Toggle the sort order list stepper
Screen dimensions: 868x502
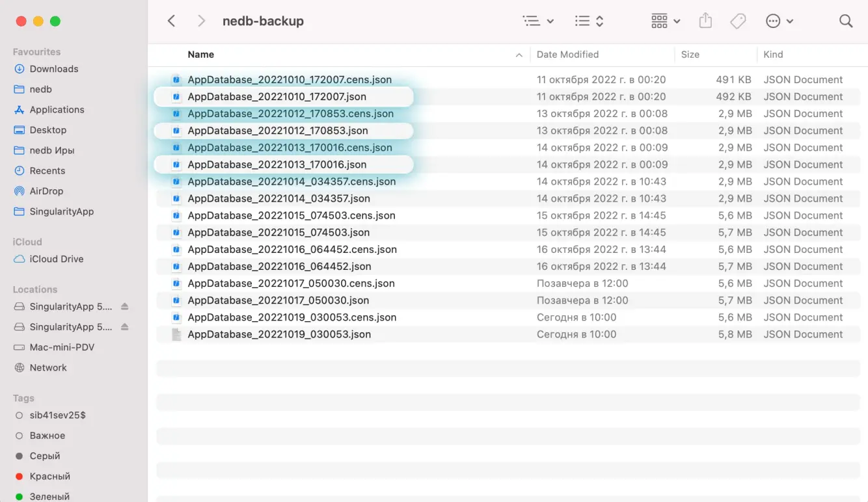click(590, 21)
